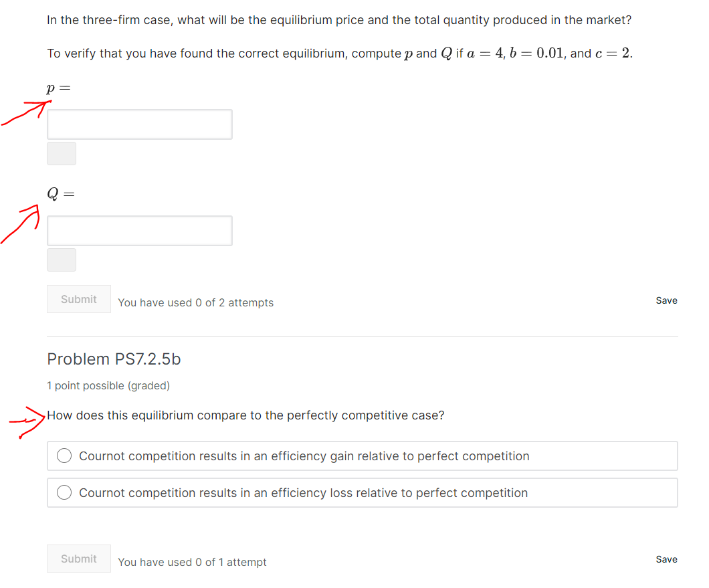The image size is (709, 588).
Task: Click the '0 of 2 attempts' text
Action: [x=234, y=302]
